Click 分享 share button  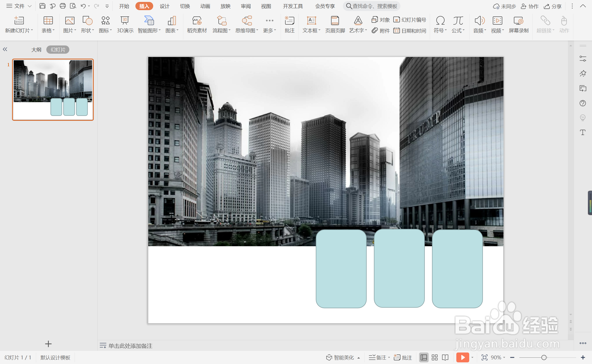click(x=553, y=6)
